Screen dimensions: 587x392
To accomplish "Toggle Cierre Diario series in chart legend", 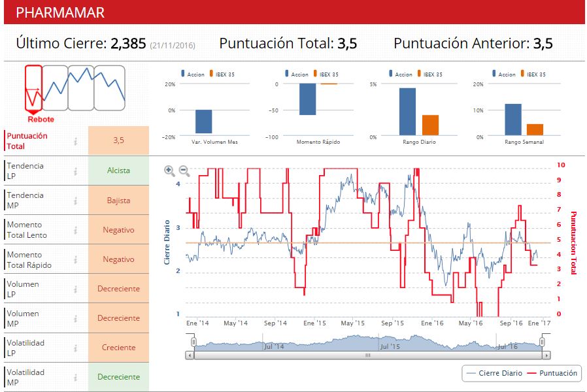I will 495,373.
